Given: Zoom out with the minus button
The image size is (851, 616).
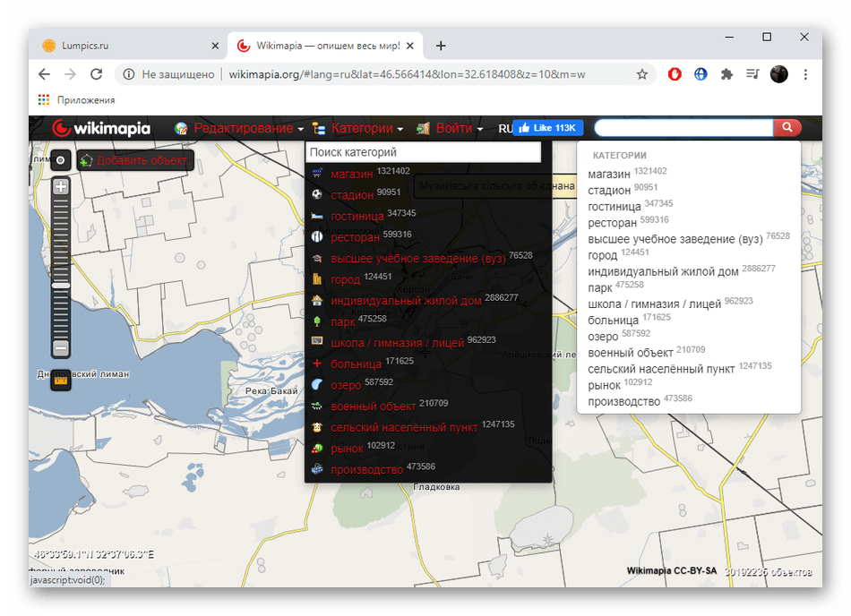Looking at the screenshot, I should [60, 347].
